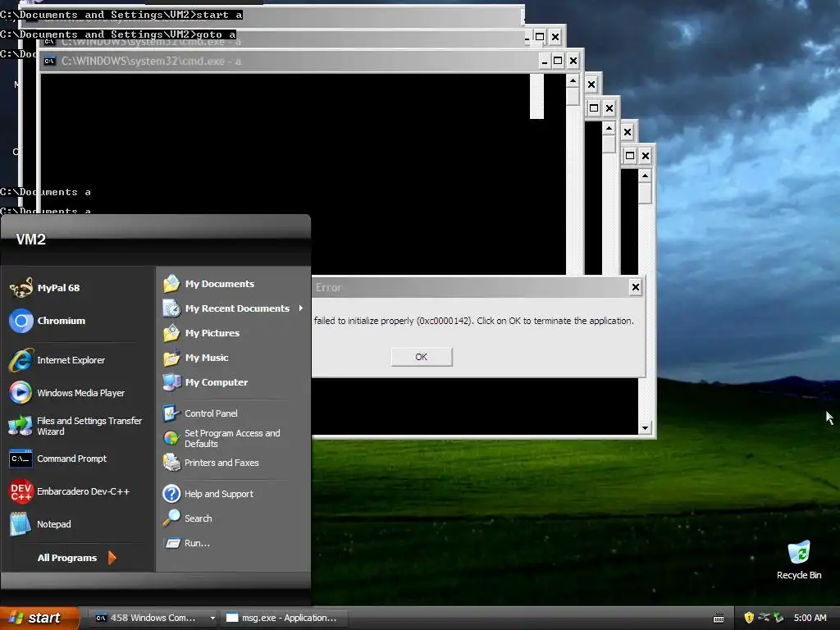
Task: Click cmd.exe window title bar system icon
Action: 50,61
